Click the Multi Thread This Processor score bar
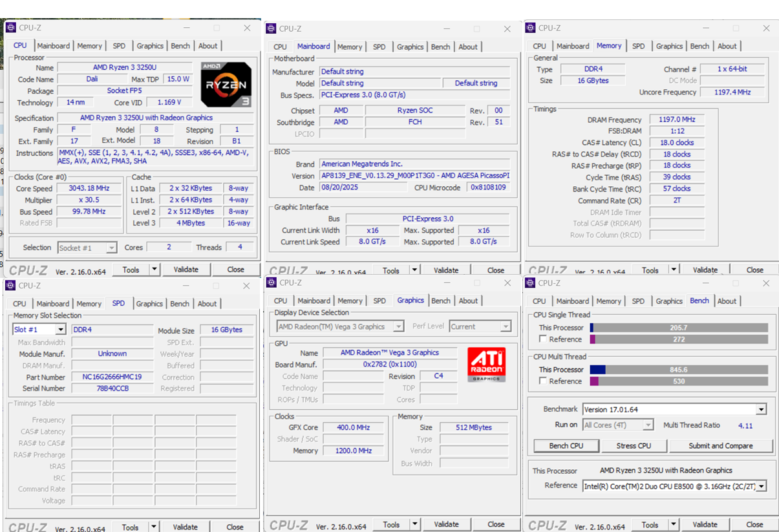Viewport: 779px width, 532px height. pyautogui.click(x=679, y=370)
